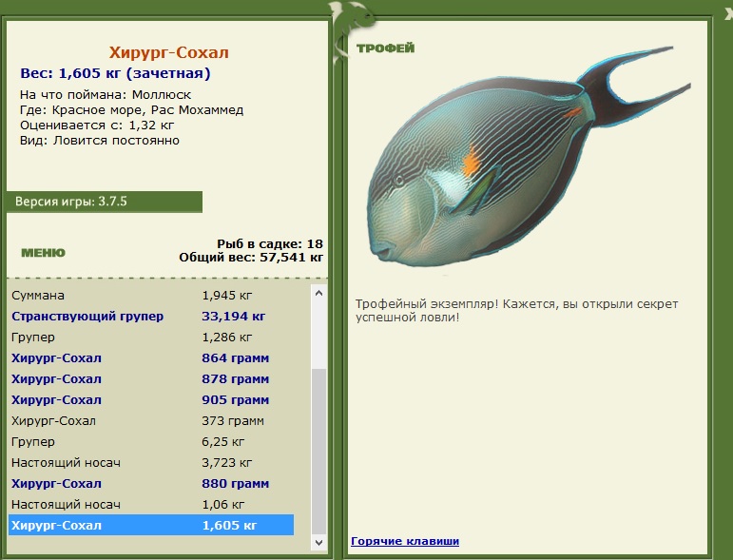
Task: Open the Горячие клавиши link
Action: click(x=405, y=541)
